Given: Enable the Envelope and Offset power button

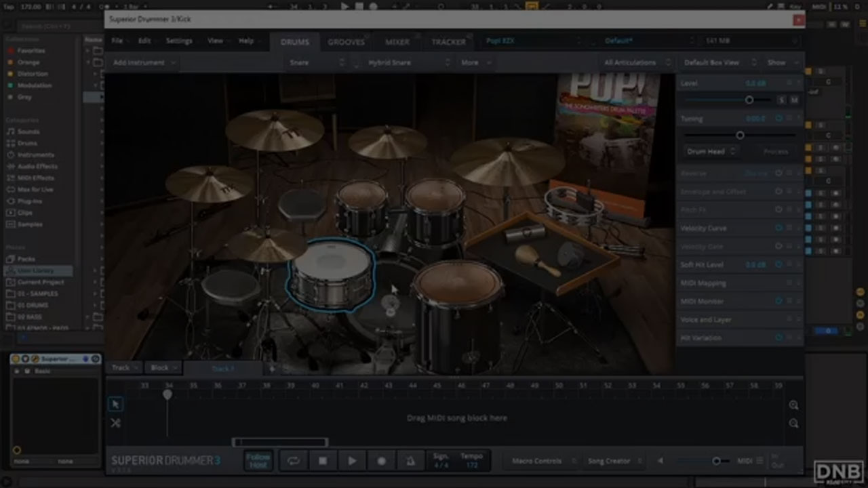Looking at the screenshot, I should 778,192.
